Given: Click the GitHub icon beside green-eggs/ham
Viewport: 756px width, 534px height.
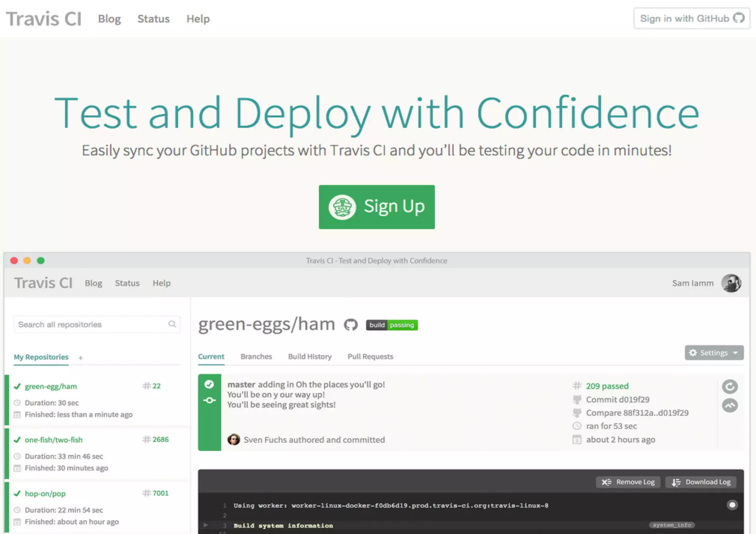Looking at the screenshot, I should tap(351, 325).
